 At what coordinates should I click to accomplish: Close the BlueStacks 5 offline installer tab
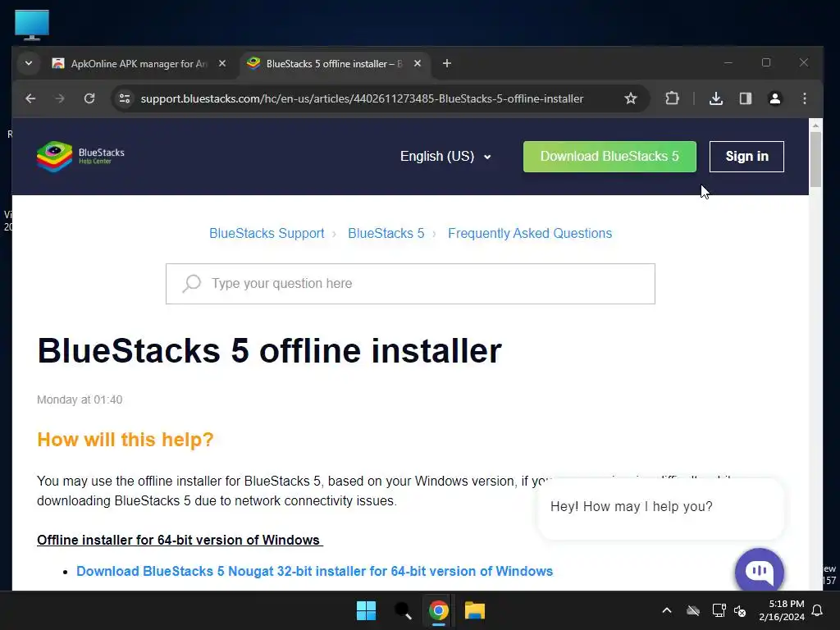[418, 64]
